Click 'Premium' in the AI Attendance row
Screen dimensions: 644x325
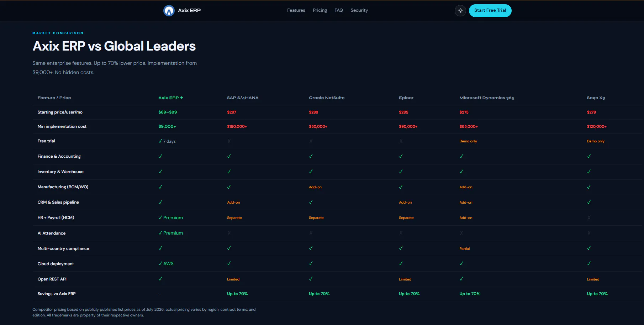tap(173, 233)
